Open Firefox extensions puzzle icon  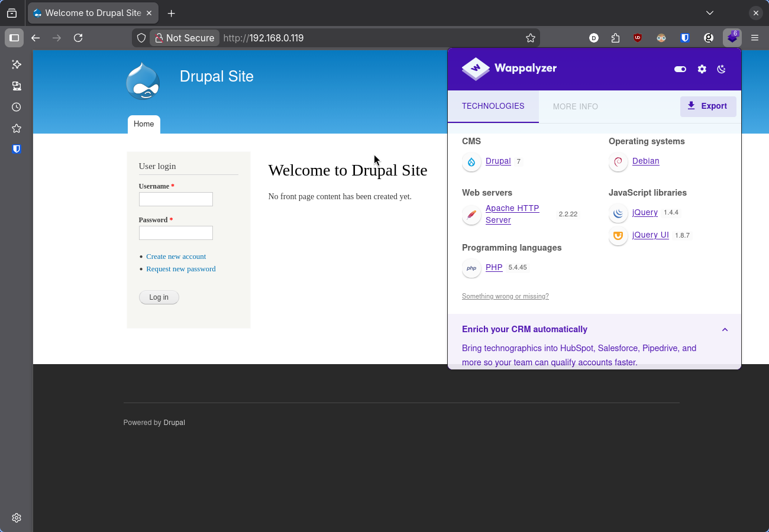click(x=615, y=38)
